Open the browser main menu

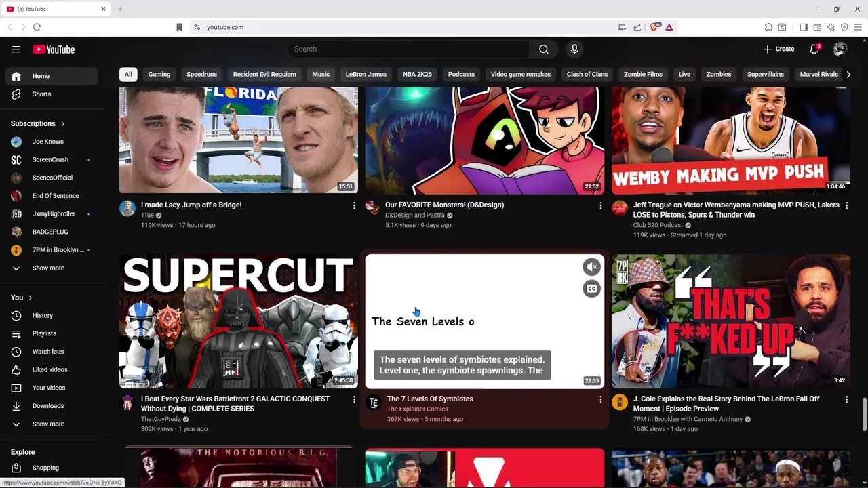858,27
